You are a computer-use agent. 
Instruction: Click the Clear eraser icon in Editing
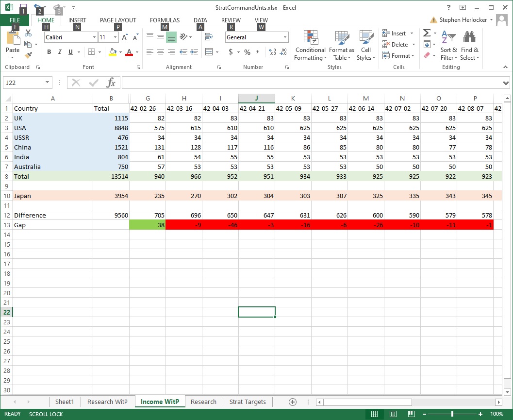tap(427, 55)
